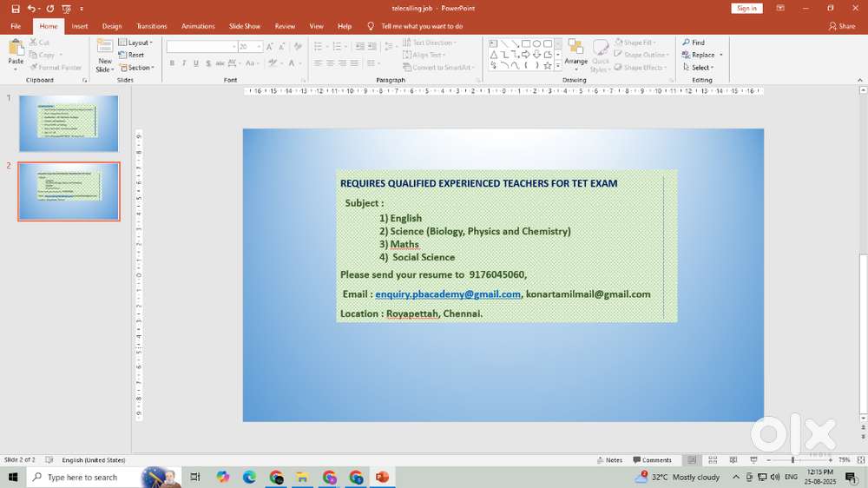Open the Slide Show tab
The height and width of the screenshot is (488, 868).
click(244, 26)
